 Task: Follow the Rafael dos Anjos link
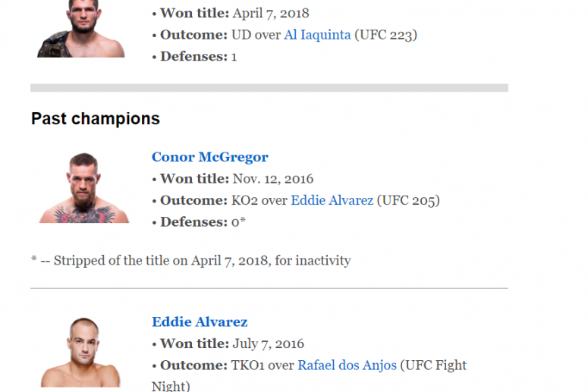pos(347,365)
